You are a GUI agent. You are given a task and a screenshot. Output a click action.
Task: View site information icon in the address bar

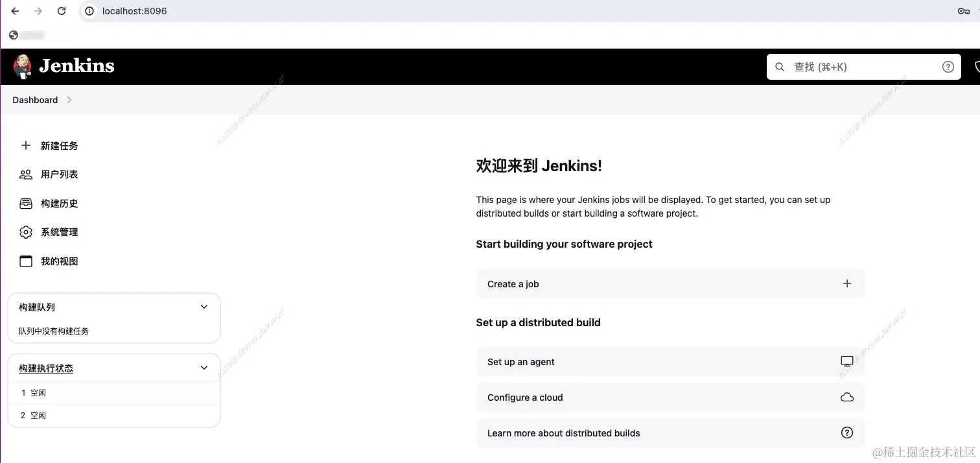(x=90, y=11)
